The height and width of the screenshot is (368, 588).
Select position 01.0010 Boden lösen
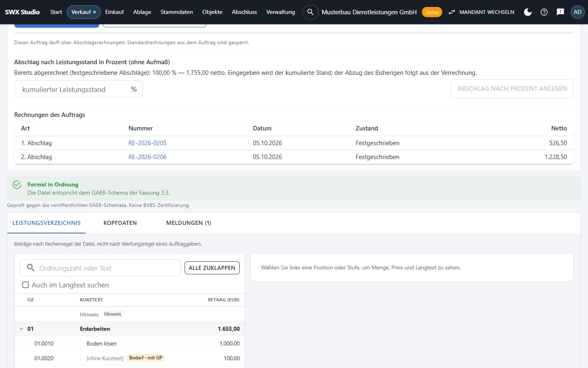130,343
